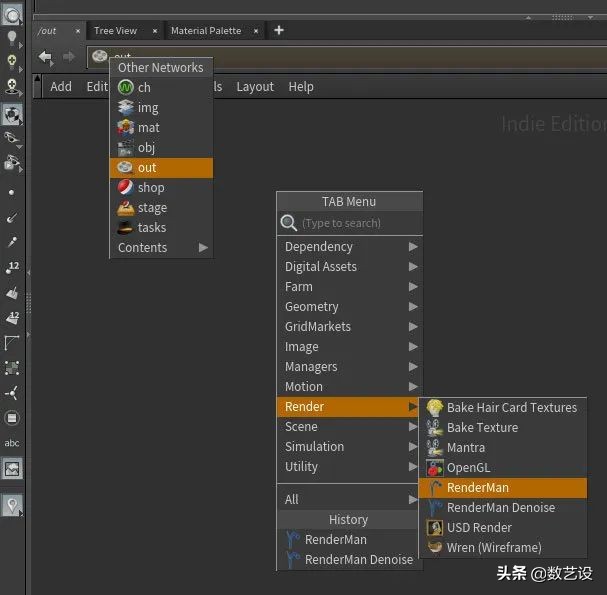The image size is (607, 595).
Task: Click the back navigation arrow
Action: click(x=45, y=57)
